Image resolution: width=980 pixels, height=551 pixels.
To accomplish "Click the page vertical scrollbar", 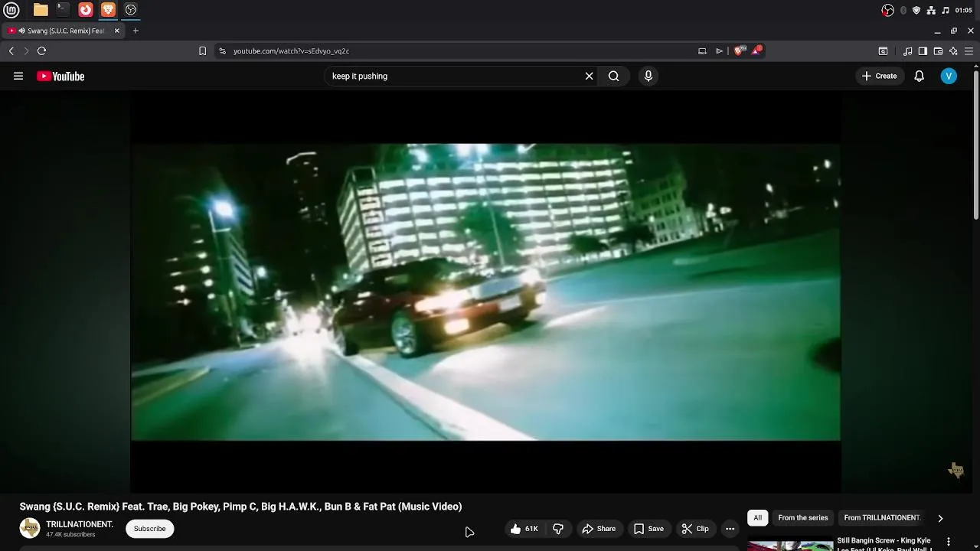I will point(976,145).
